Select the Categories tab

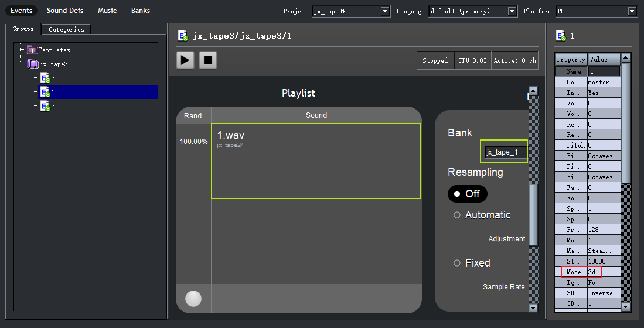pos(66,29)
